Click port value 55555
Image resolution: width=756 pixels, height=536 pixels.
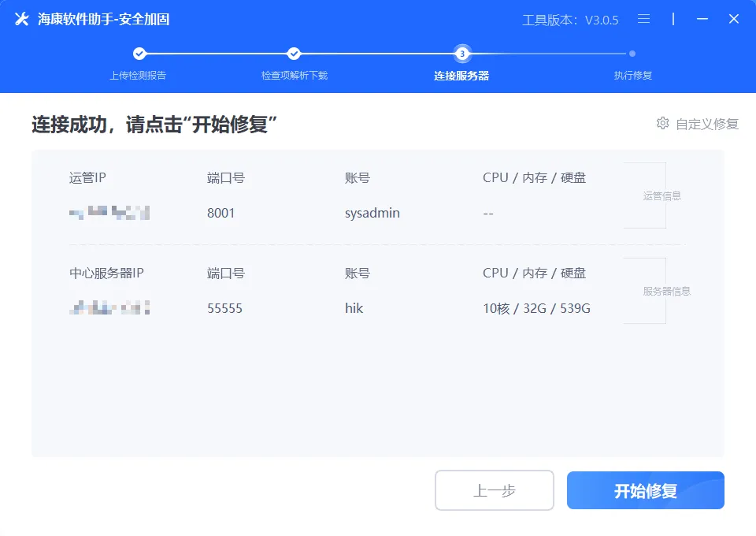click(x=224, y=308)
